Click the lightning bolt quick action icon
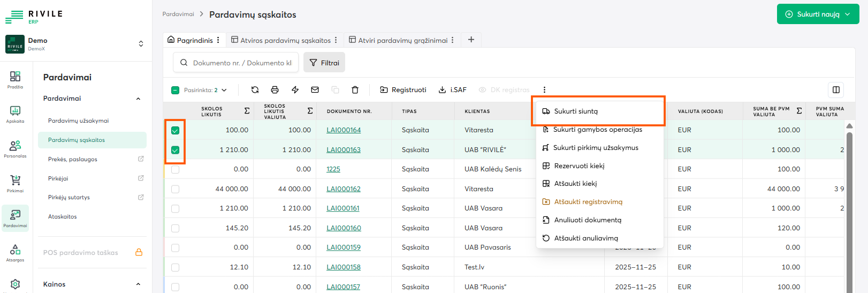 pos(295,90)
